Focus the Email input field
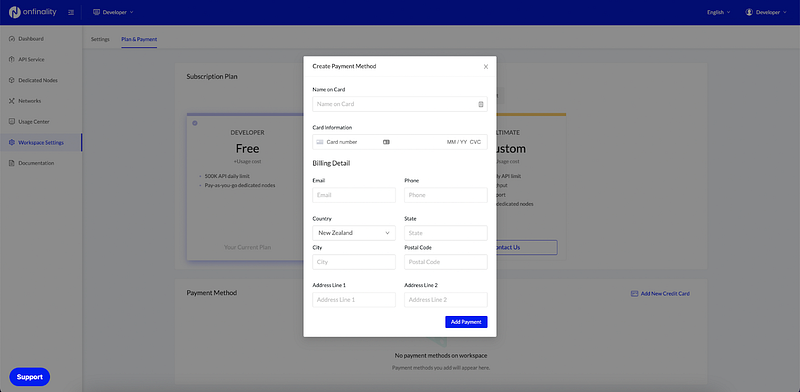Screen dimensions: 800x392 click(x=354, y=195)
